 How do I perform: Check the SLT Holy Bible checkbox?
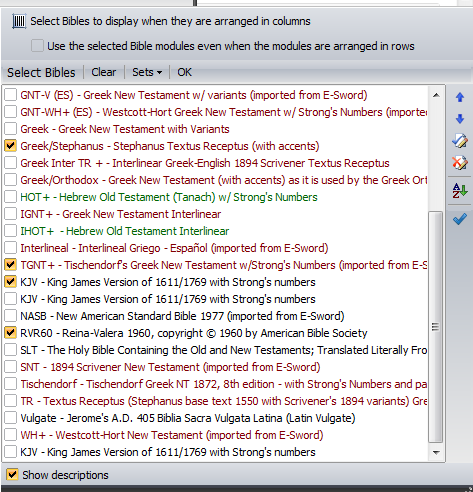tap(11, 350)
